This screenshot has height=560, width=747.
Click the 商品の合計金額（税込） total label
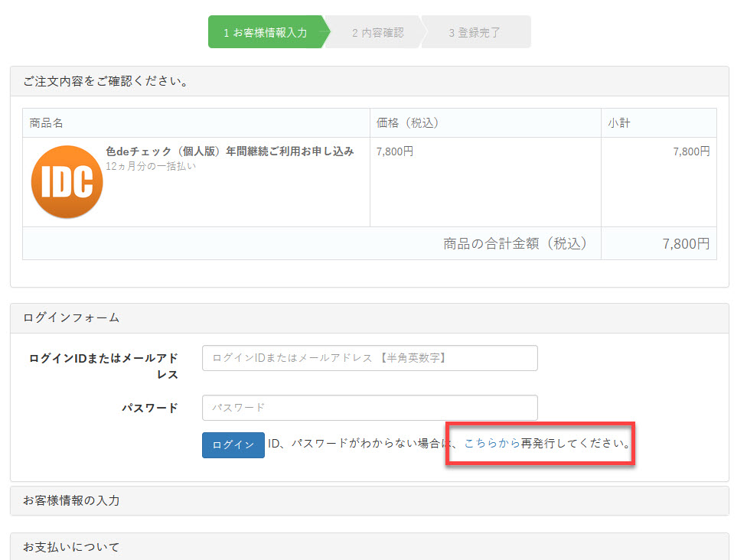(x=515, y=243)
